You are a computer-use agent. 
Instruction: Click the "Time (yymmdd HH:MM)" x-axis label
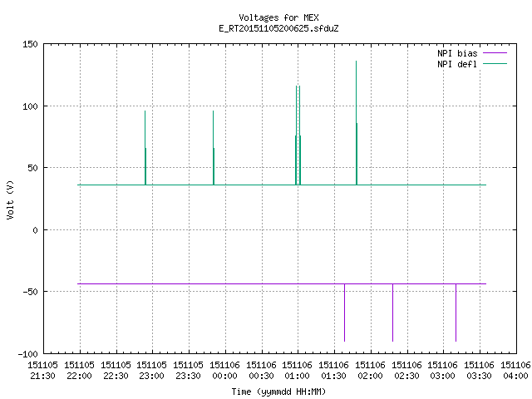[x=278, y=392]
